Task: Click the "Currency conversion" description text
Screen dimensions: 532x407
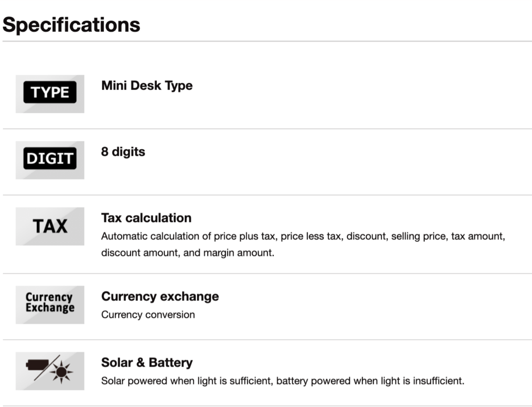Action: pyautogui.click(x=148, y=314)
